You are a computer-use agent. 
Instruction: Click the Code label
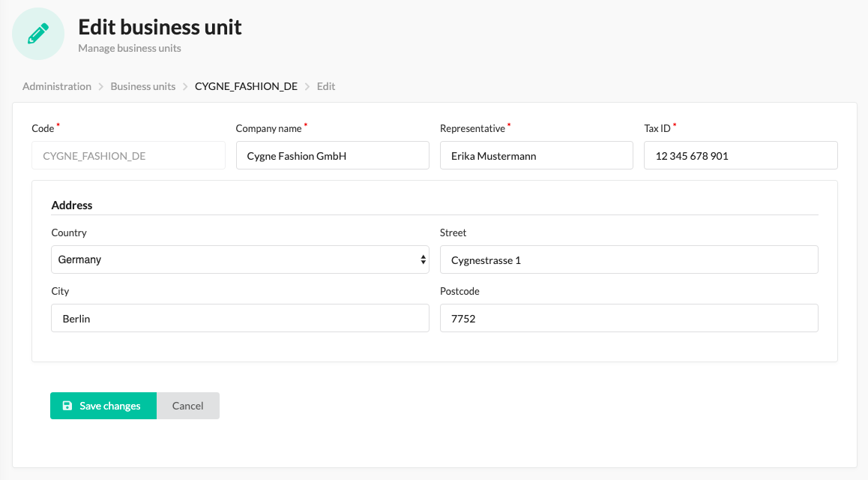(43, 128)
